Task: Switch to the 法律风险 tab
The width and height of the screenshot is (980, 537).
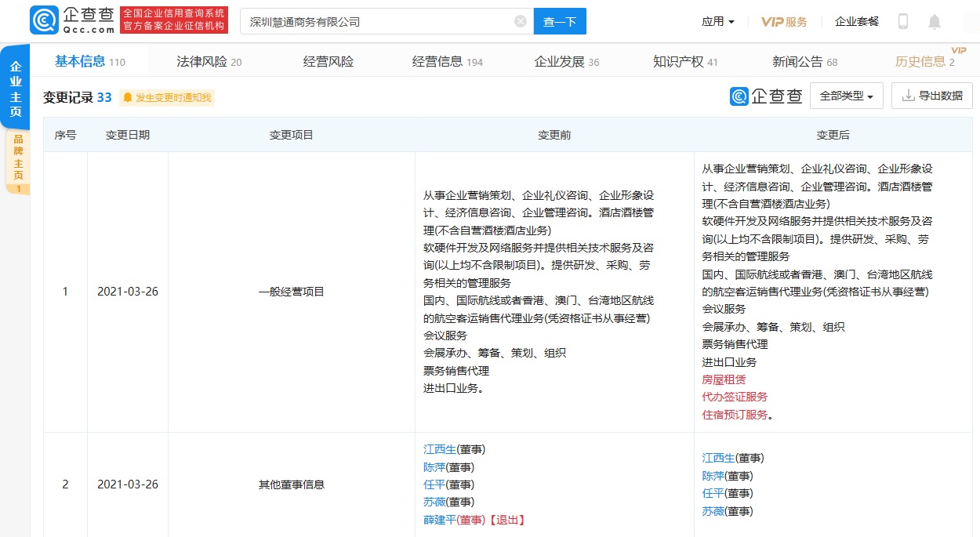Action: point(209,62)
